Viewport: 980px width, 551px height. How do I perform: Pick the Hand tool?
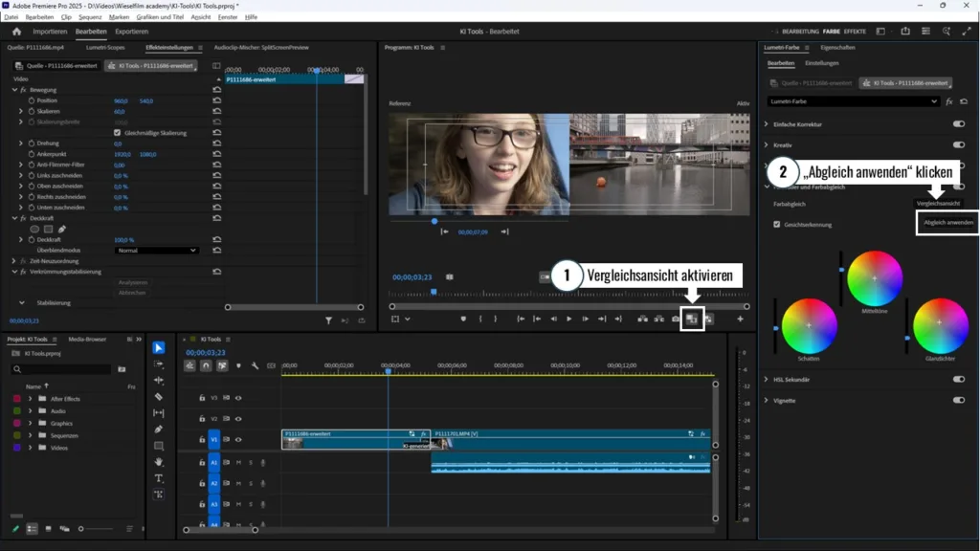(x=159, y=462)
